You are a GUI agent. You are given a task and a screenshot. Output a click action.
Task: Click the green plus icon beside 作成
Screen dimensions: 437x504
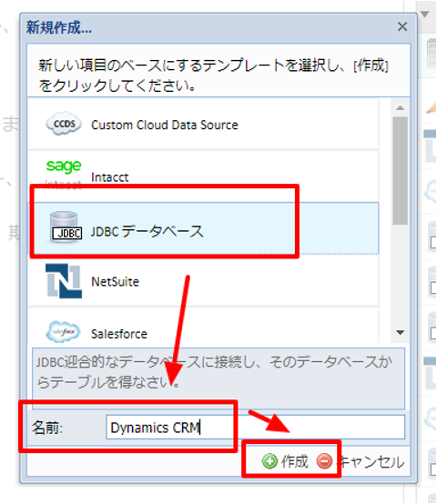[269, 461]
